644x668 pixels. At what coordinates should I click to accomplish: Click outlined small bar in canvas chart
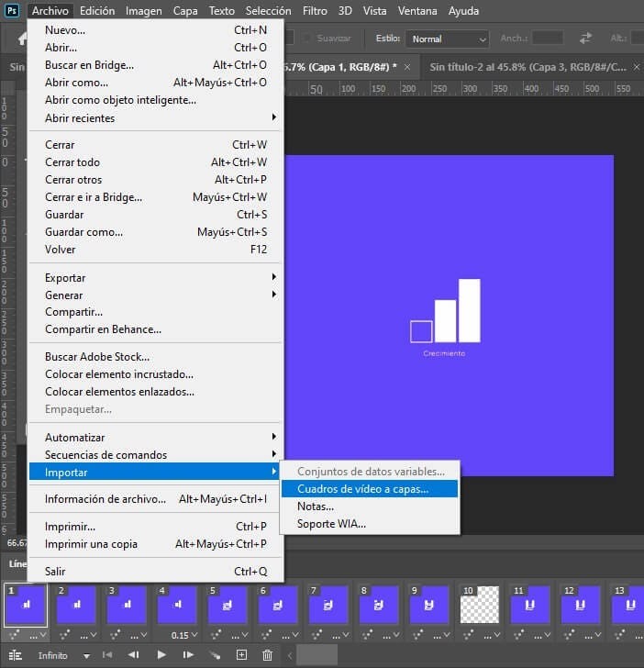click(x=421, y=331)
